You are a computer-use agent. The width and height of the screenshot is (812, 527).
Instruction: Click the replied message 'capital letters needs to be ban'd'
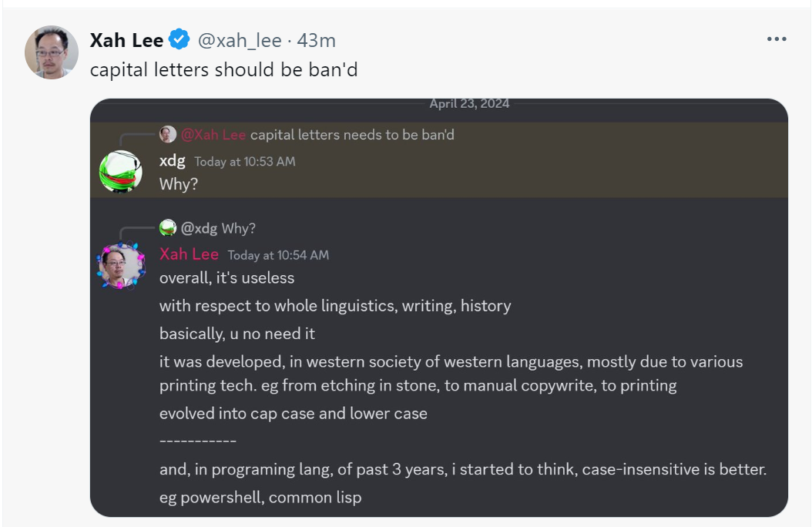click(352, 135)
